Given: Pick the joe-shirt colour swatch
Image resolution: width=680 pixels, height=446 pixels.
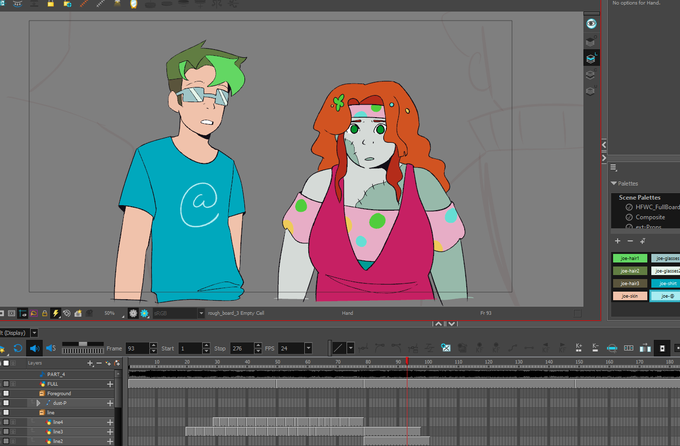Looking at the screenshot, I should click(666, 283).
